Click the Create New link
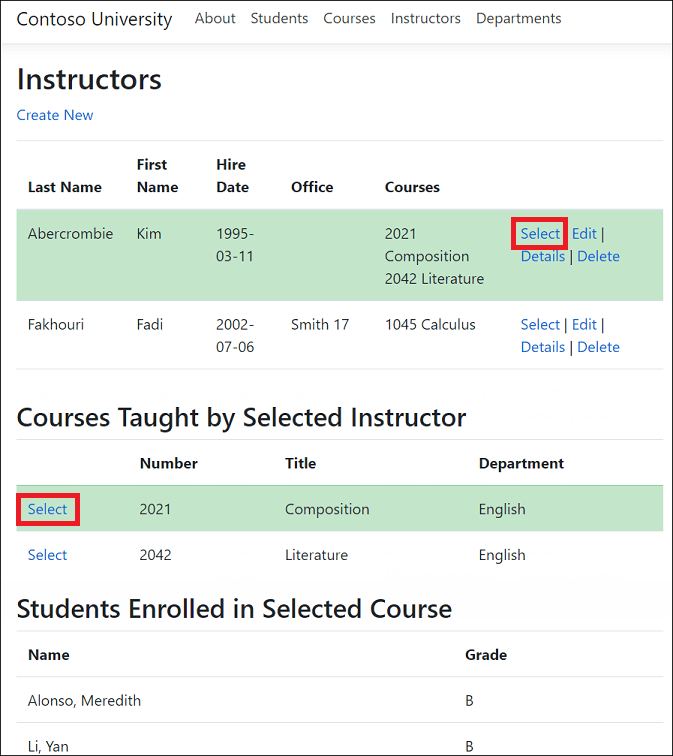 pos(55,115)
